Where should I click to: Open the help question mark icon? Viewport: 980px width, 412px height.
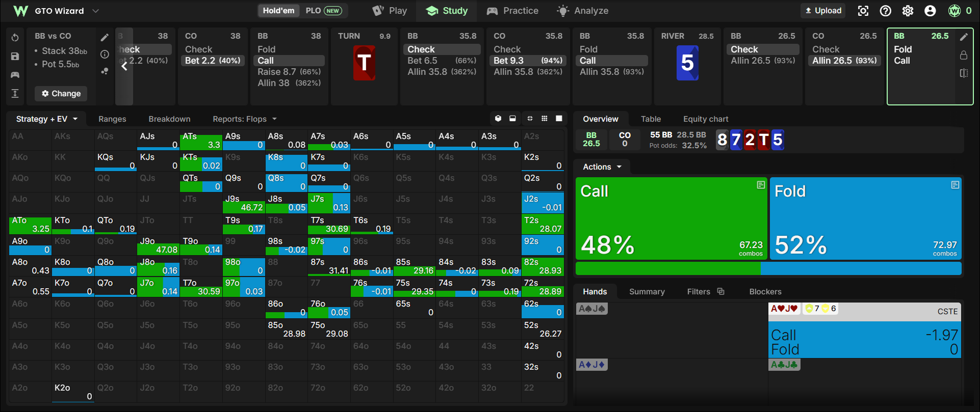click(886, 11)
